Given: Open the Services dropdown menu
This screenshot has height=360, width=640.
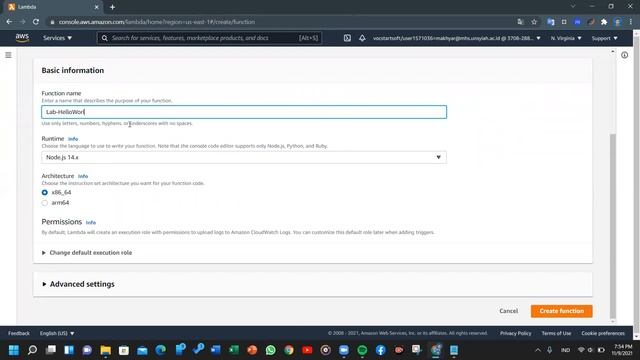Looking at the screenshot, I should (58, 38).
